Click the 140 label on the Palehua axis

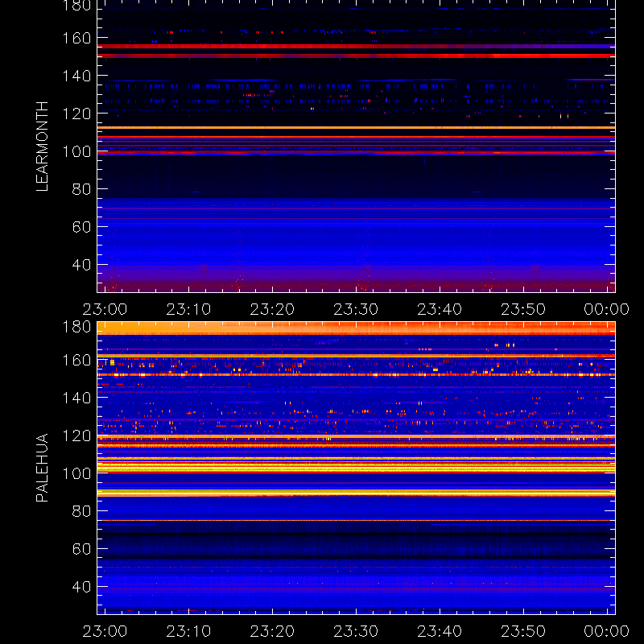(x=76, y=398)
